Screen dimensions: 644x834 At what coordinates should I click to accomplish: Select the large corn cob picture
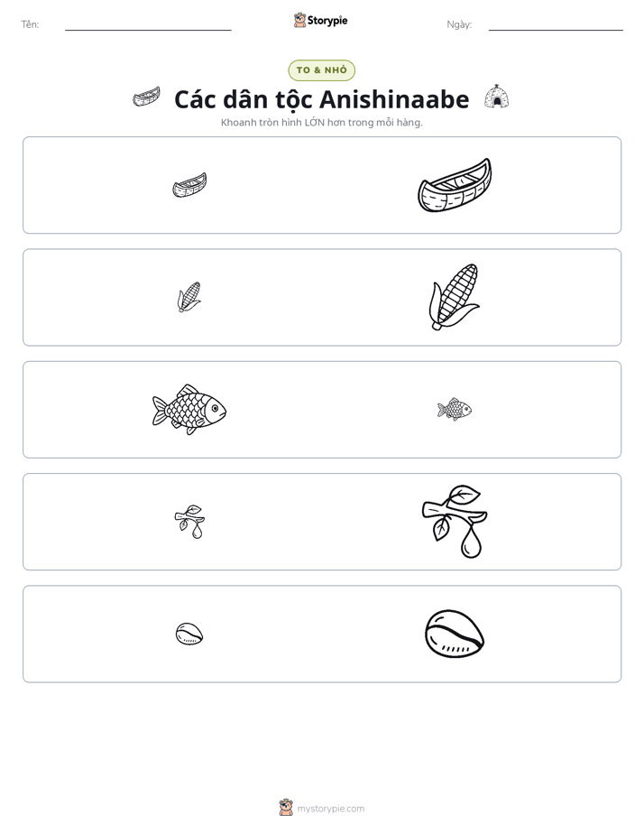click(x=455, y=297)
